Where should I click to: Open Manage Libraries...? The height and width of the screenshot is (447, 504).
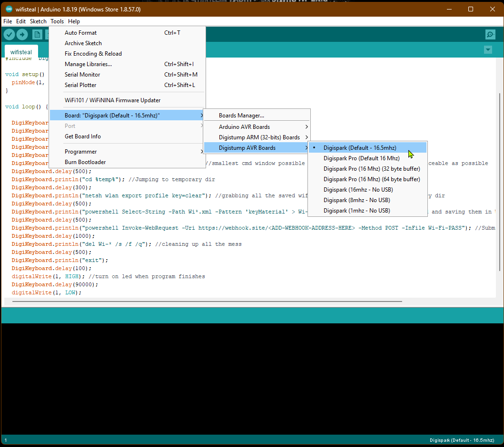click(x=127, y=64)
